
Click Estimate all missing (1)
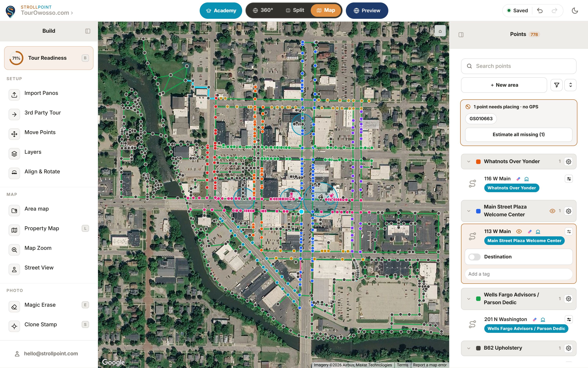click(x=519, y=135)
